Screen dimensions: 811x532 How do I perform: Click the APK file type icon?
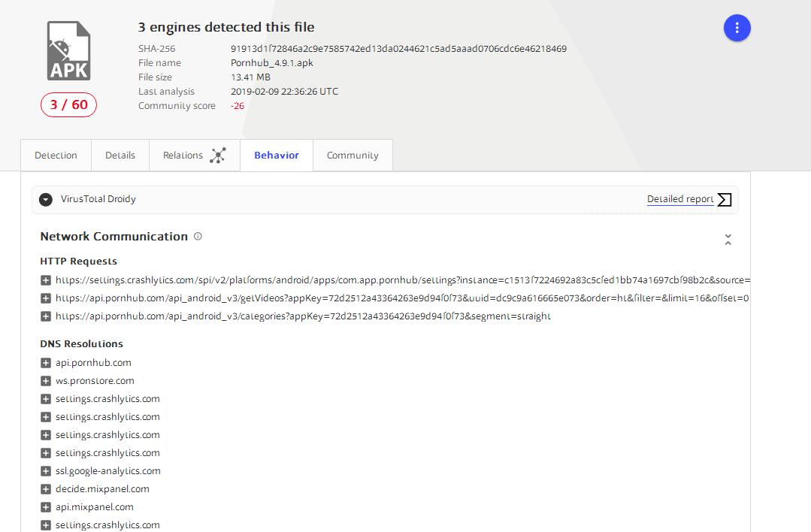(x=69, y=50)
